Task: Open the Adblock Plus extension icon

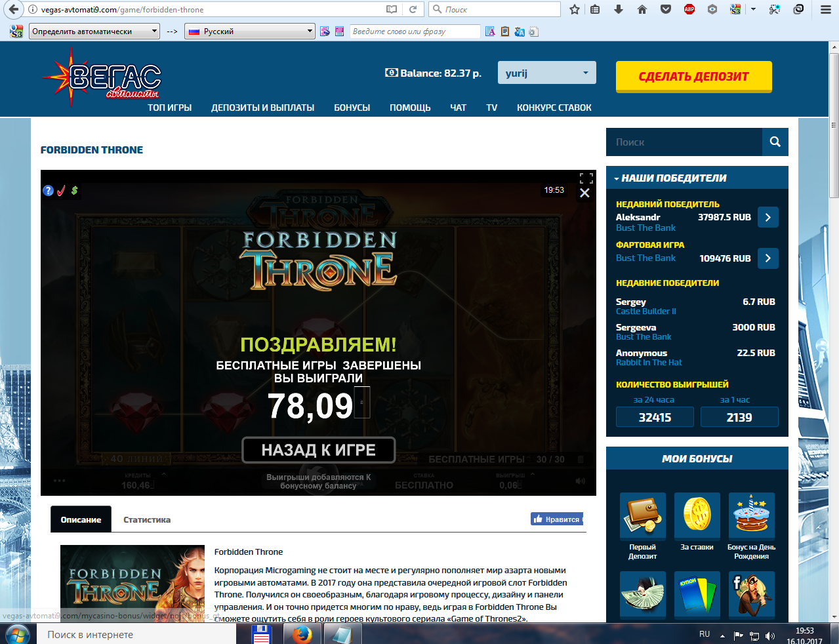Action: pos(689,9)
